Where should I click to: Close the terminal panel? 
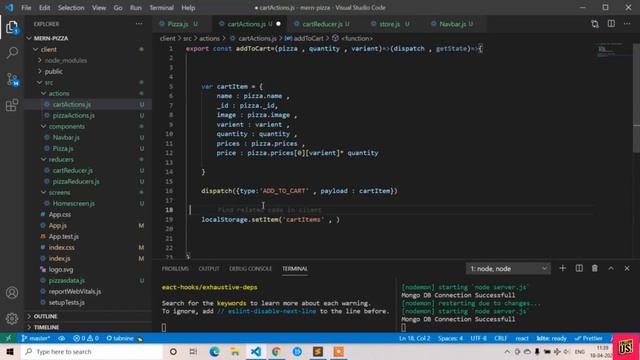627,268
